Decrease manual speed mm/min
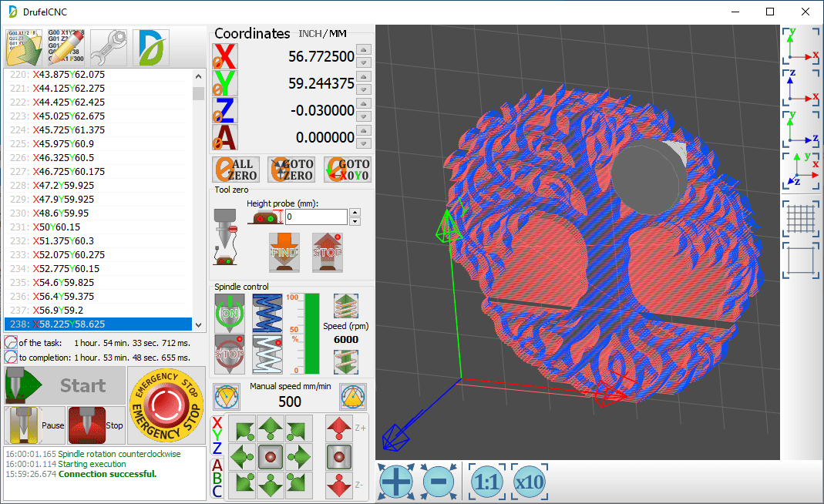Screen dimensions: 824x504 (x=227, y=397)
